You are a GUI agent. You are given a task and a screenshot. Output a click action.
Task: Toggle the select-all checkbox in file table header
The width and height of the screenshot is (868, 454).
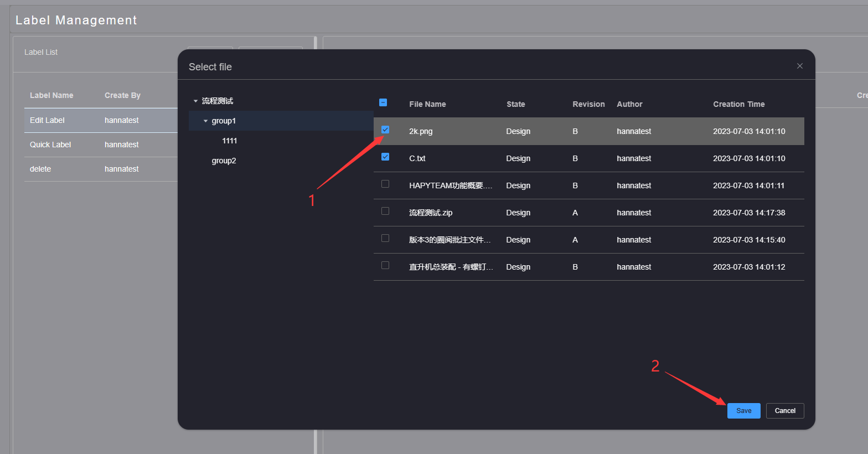[383, 102]
